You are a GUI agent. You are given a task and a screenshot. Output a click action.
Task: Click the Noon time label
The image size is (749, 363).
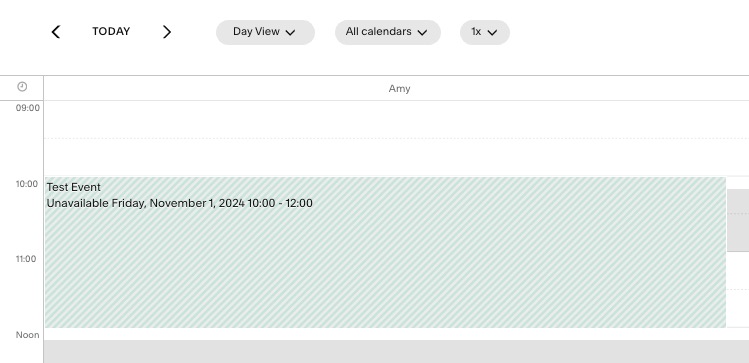[x=28, y=335]
